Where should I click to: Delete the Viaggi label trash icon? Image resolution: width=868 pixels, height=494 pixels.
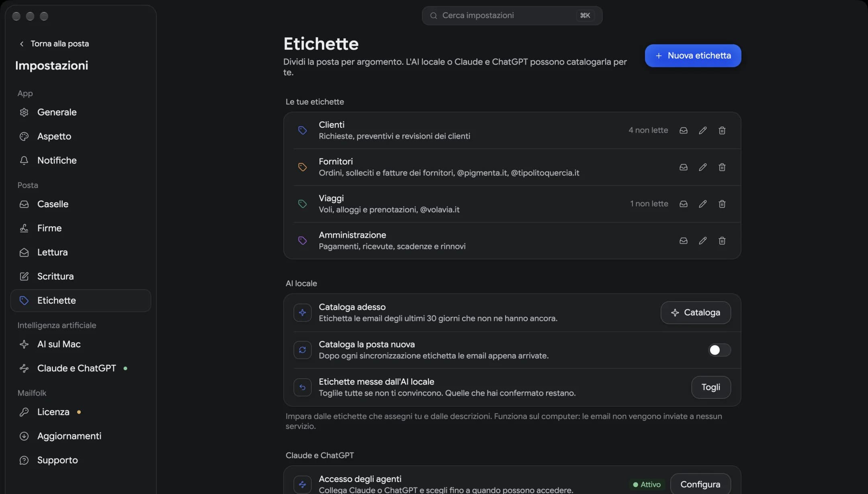pos(722,204)
